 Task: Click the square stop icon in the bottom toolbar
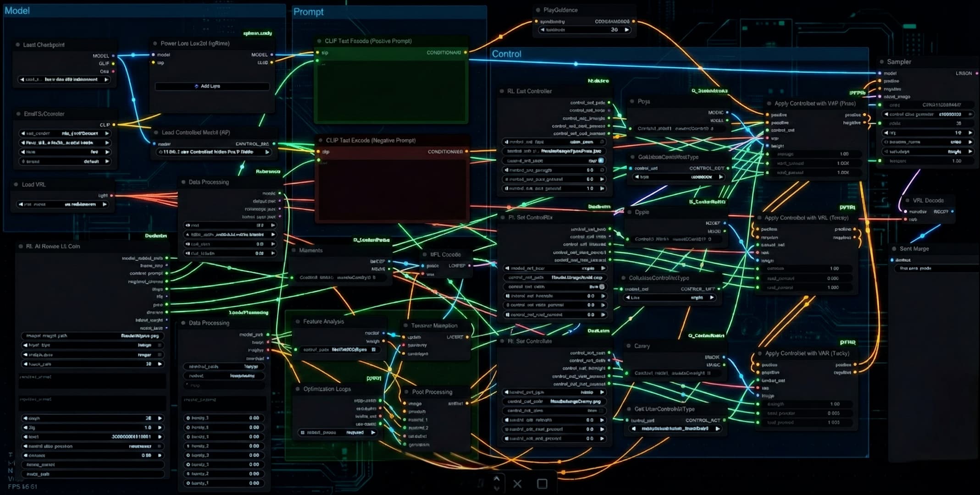pos(543,484)
